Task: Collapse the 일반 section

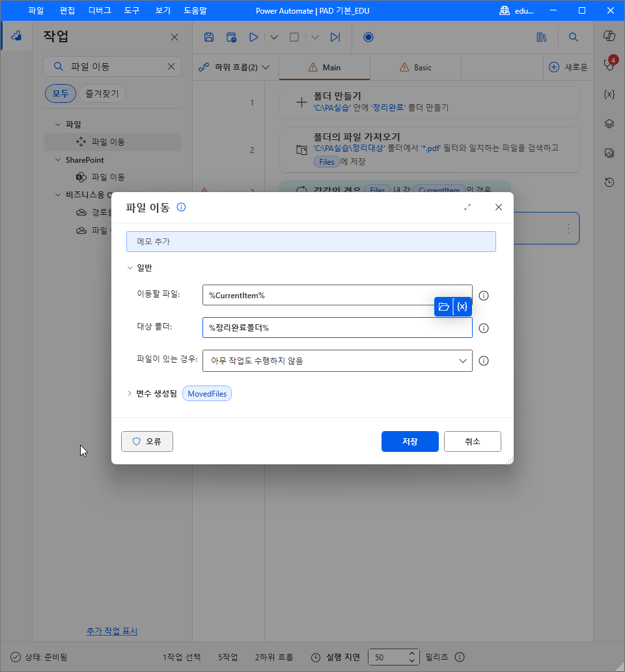Action: 130,268
